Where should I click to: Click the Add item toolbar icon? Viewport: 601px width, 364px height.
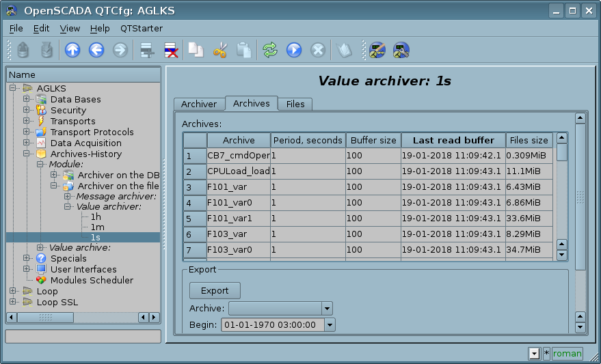coord(146,50)
